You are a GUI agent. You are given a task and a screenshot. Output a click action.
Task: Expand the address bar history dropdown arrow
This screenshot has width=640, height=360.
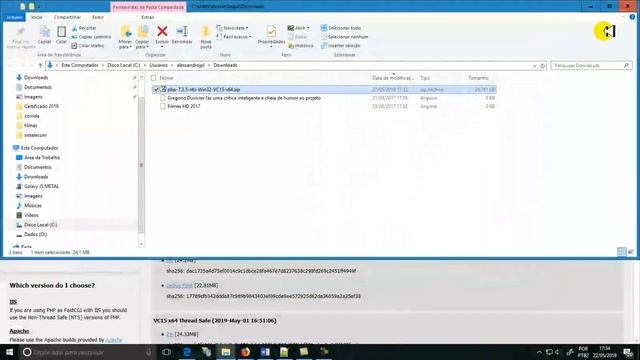coord(534,66)
